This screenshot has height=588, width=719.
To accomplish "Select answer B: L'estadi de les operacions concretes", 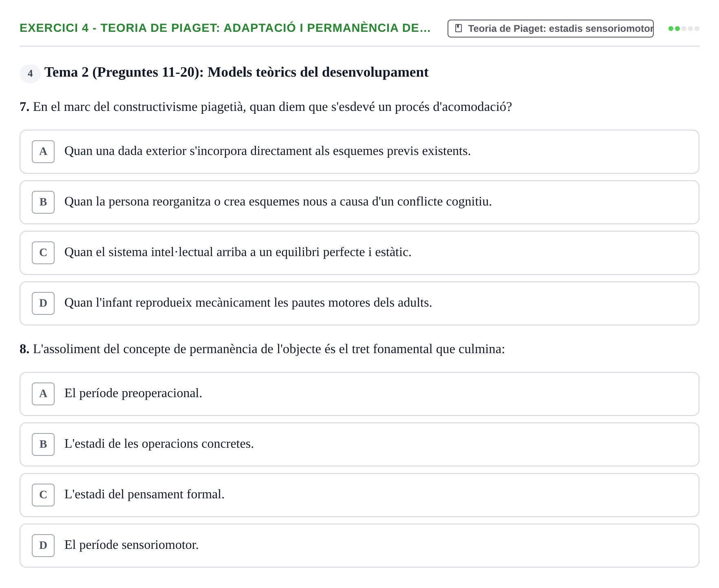I will pos(359,444).
